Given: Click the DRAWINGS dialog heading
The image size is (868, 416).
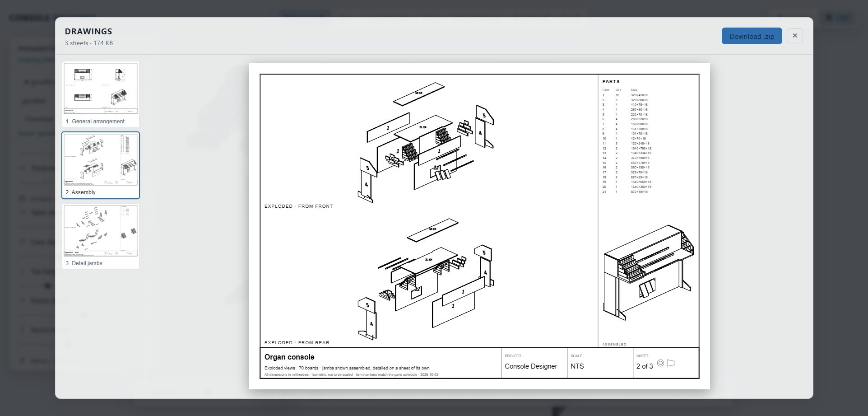Looking at the screenshot, I should pyautogui.click(x=88, y=31).
